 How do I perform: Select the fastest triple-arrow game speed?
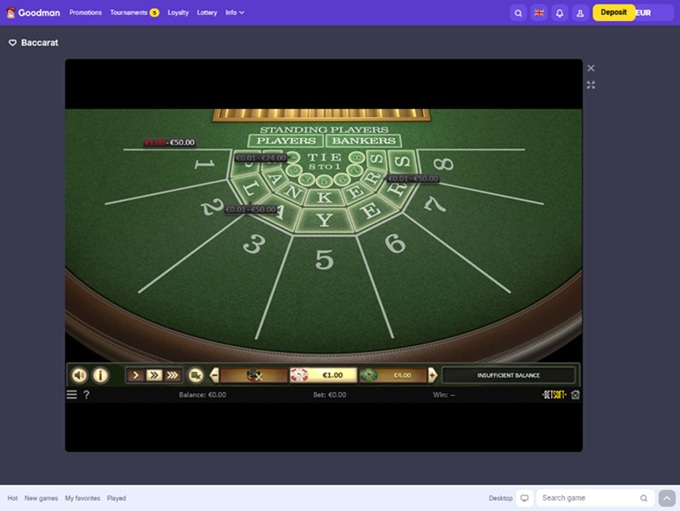pos(173,375)
